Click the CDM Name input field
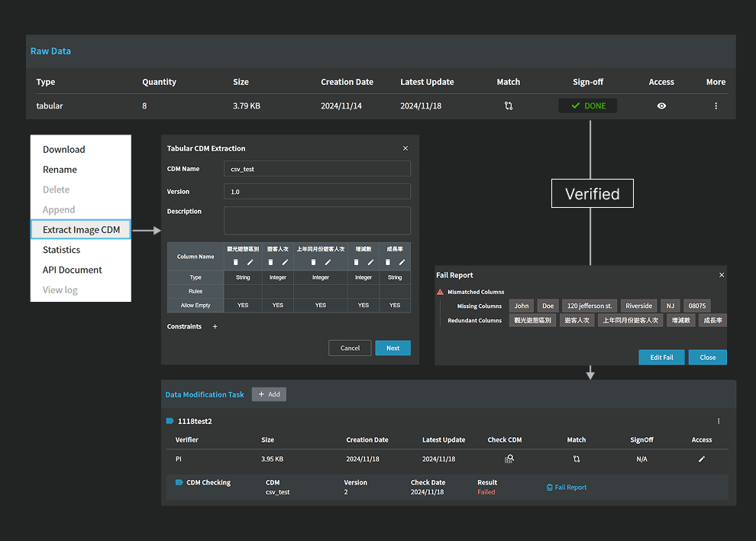The image size is (756, 541). [x=317, y=169]
